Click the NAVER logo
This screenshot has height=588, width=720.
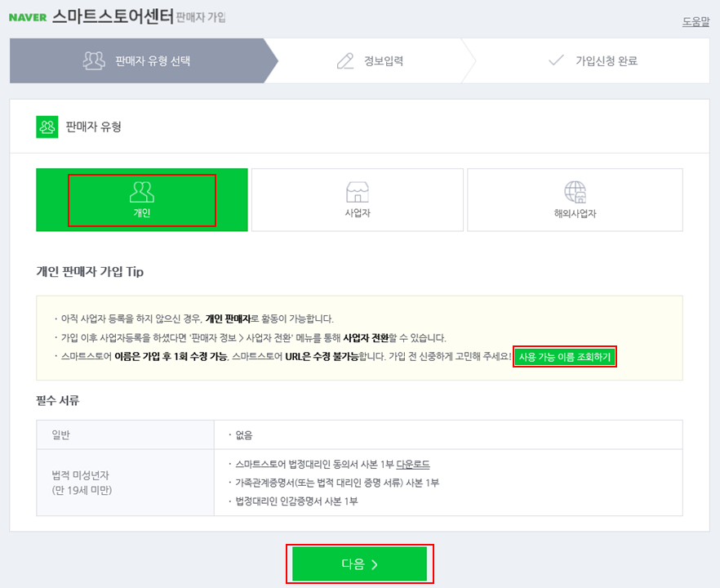click(x=28, y=17)
